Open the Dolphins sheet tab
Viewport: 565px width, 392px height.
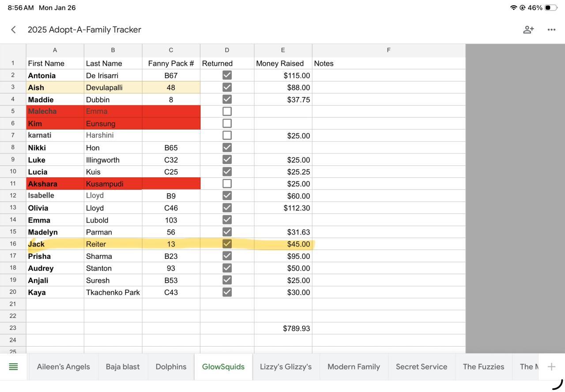171,366
